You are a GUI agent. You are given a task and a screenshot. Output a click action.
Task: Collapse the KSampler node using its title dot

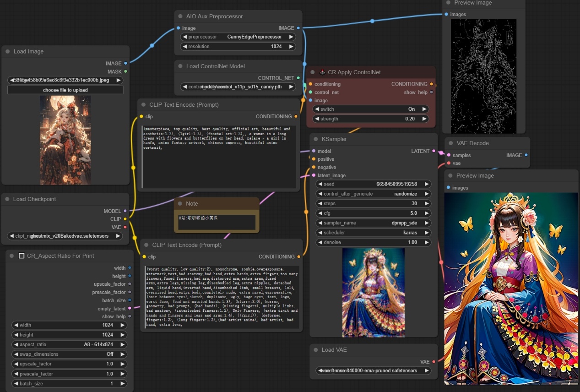tap(316, 139)
